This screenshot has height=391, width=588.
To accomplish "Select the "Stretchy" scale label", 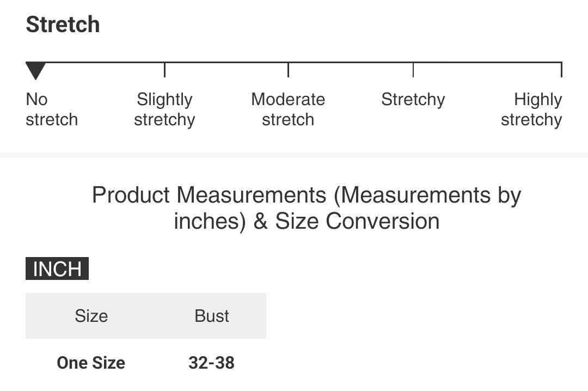I will [413, 100].
